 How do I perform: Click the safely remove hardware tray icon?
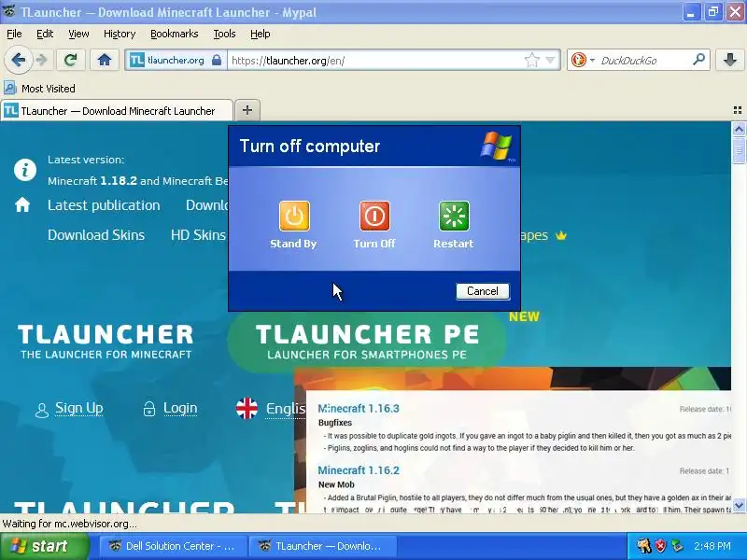(677, 546)
